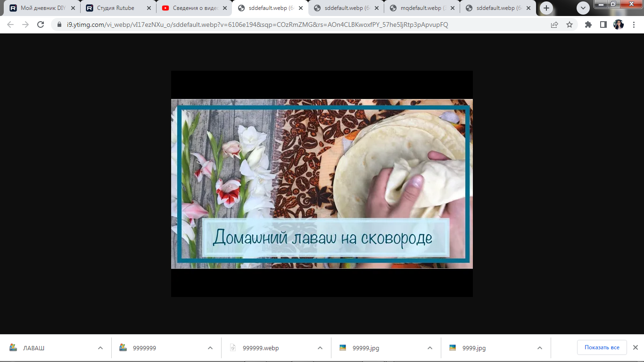
Task: Close the downloads bar
Action: click(x=635, y=347)
